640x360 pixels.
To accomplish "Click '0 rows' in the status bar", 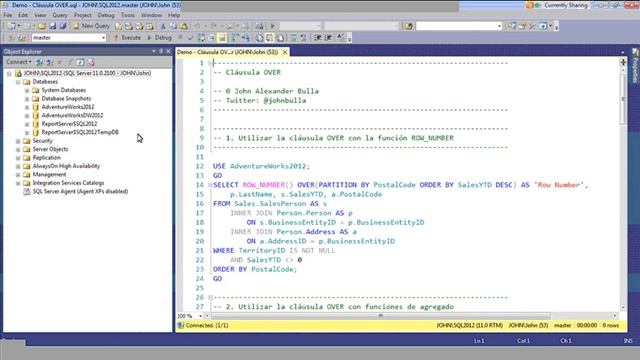I will pyautogui.click(x=611, y=326).
